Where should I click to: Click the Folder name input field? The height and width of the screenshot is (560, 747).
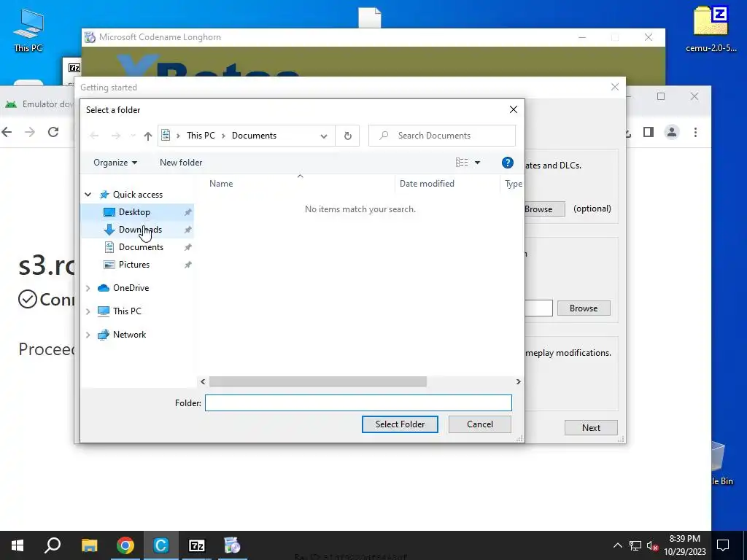358,402
